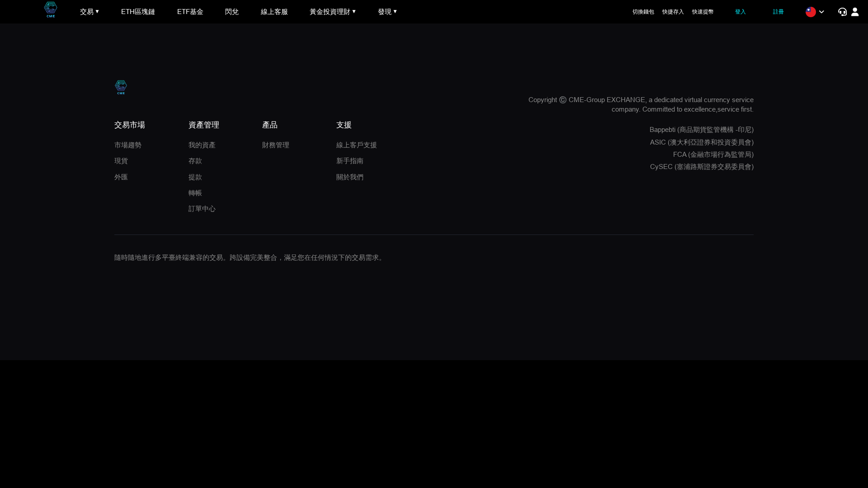The width and height of the screenshot is (868, 488).
Task: Click the 隨時隨地進行多平臺 description text
Action: tap(250, 258)
